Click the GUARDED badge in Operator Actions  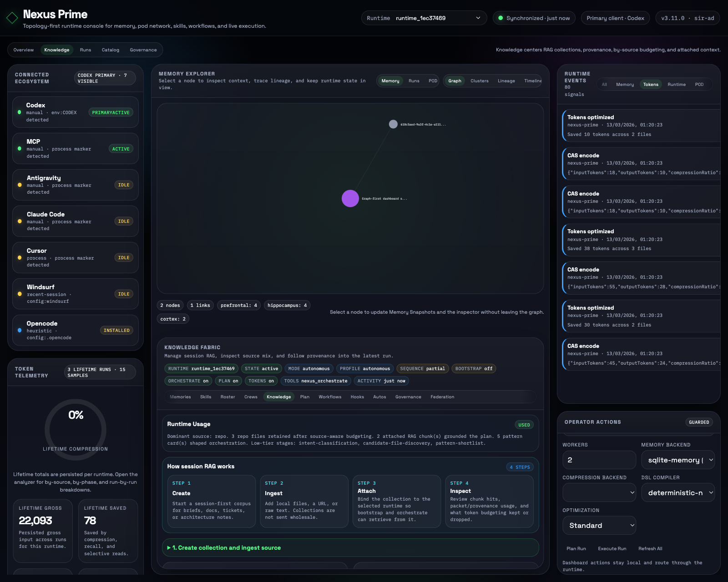pyautogui.click(x=699, y=422)
